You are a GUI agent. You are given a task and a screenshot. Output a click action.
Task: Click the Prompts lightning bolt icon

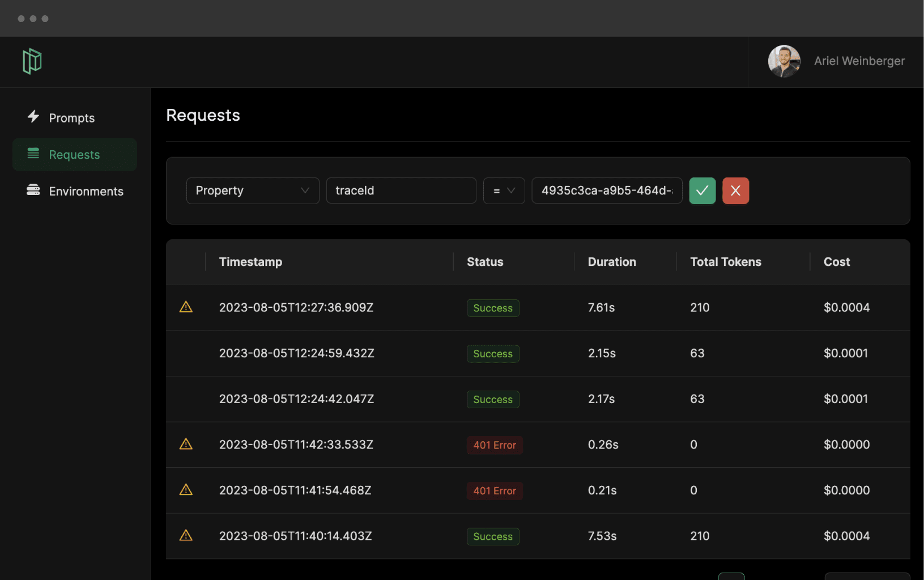(33, 117)
